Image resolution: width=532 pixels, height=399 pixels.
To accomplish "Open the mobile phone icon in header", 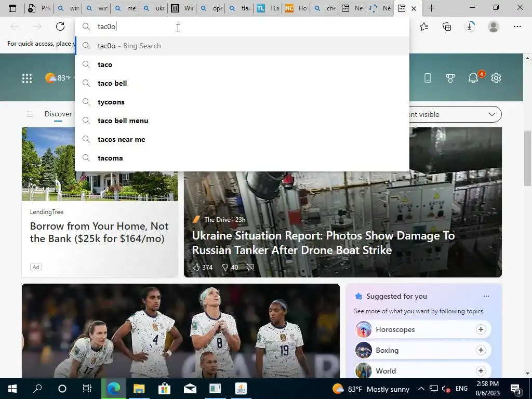I will click(428, 78).
